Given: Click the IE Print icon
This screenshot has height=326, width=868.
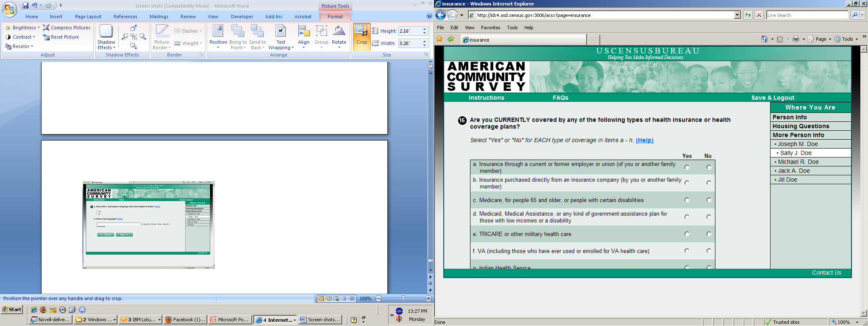Looking at the screenshot, I should [796, 39].
